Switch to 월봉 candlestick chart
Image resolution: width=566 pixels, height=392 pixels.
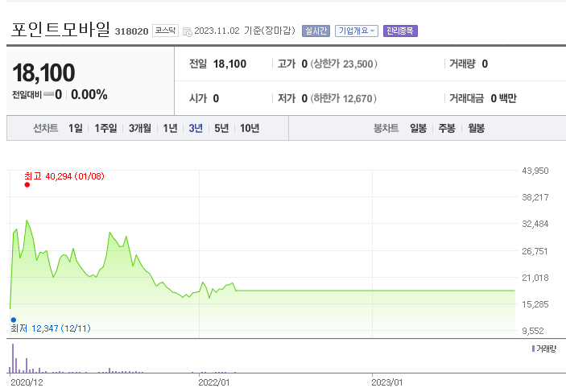pos(476,128)
